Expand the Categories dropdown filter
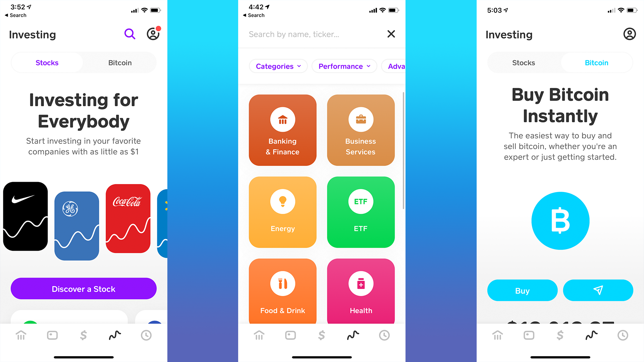This screenshot has width=644, height=362. click(276, 66)
